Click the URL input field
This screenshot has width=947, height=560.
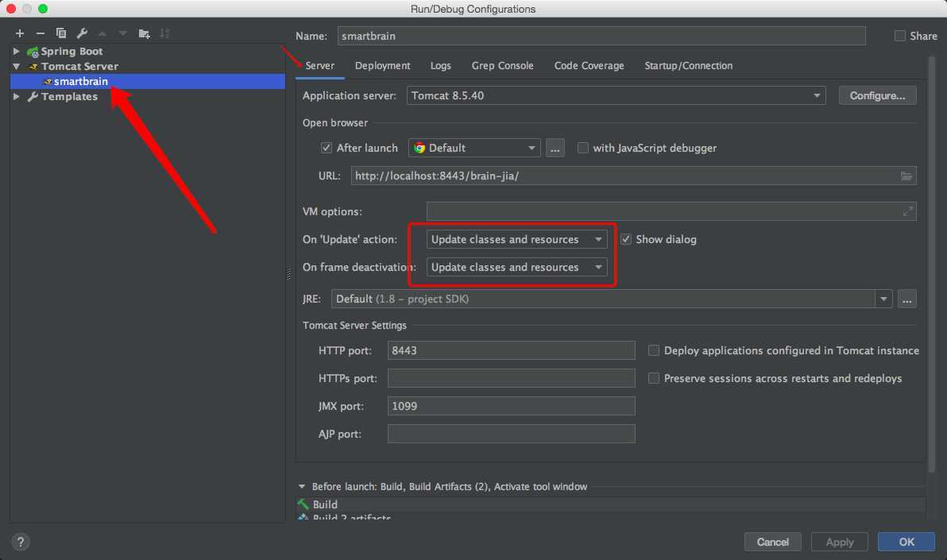633,176
